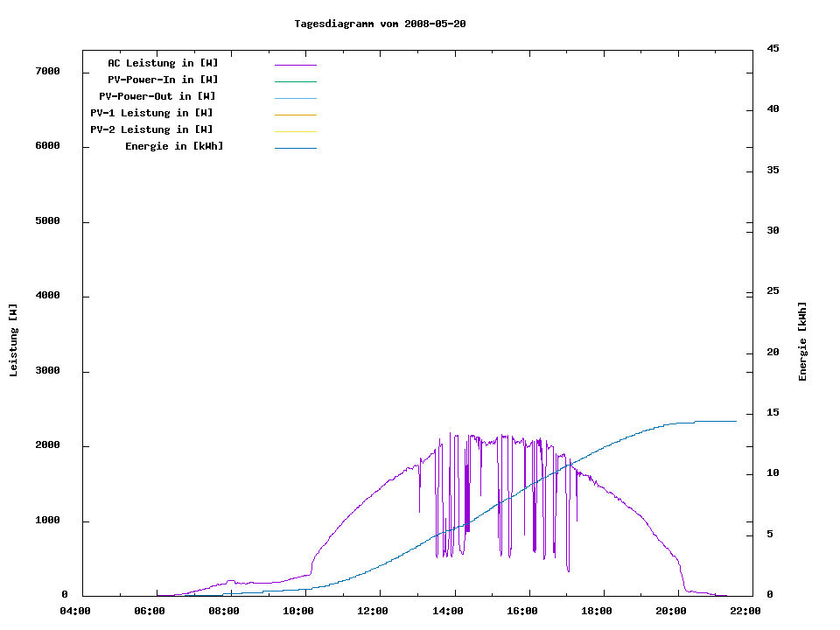Select the AC Leistung legend label

click(x=163, y=63)
